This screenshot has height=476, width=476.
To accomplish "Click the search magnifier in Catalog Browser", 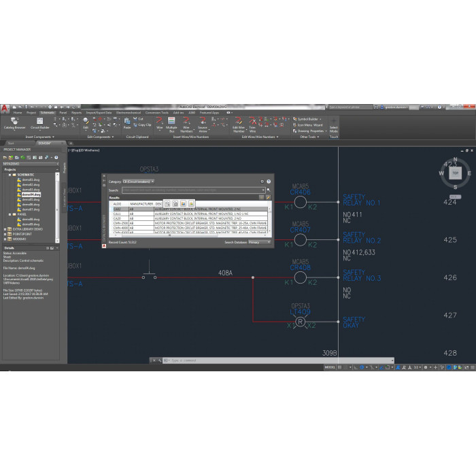I will pyautogui.click(x=269, y=190).
